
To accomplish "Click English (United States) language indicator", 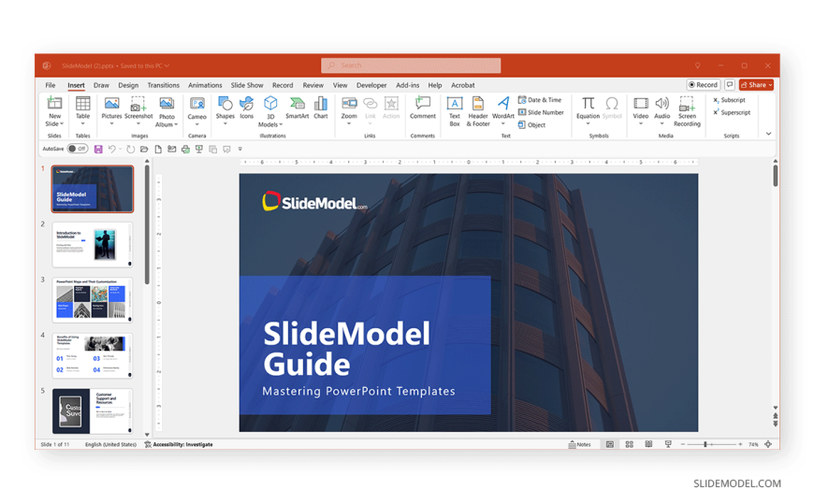I will [x=110, y=444].
